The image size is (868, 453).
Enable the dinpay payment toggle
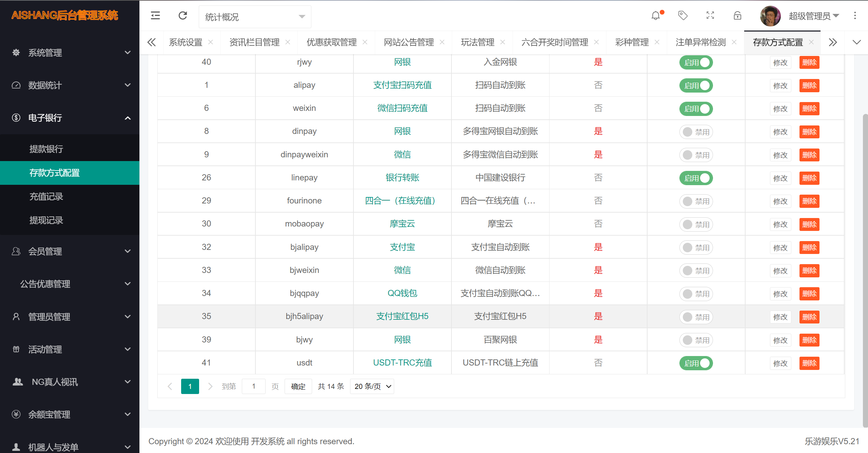click(696, 132)
